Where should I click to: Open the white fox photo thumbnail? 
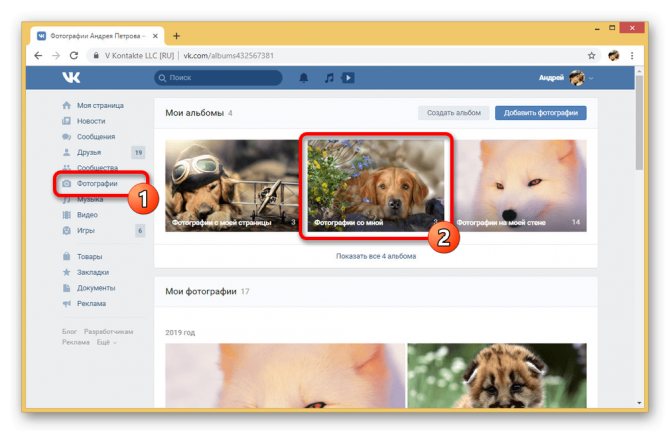[x=285, y=375]
